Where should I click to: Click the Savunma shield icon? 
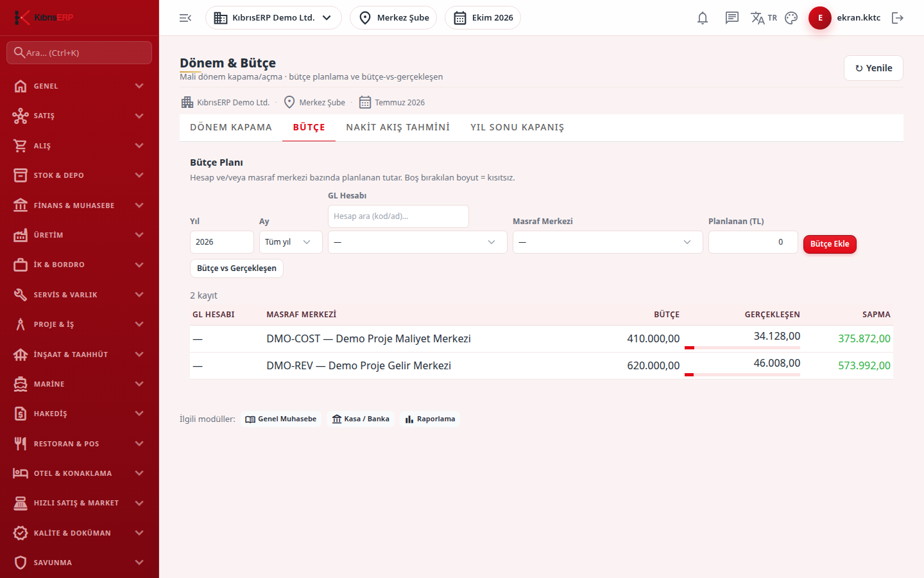pos(21,563)
